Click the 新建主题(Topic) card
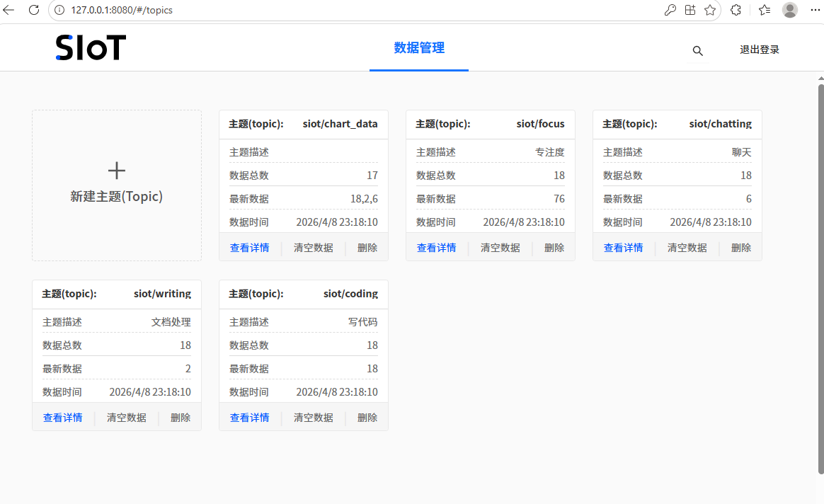The width and height of the screenshot is (824, 504). (116, 185)
